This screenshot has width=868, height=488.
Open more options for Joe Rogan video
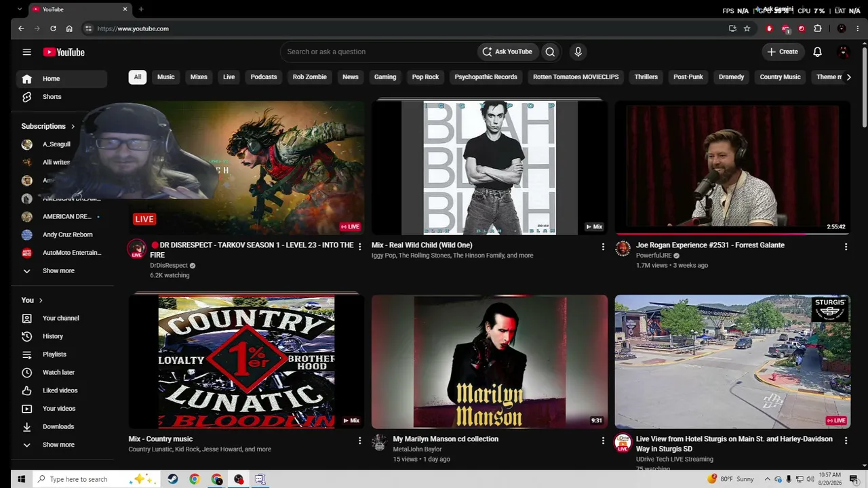[846, 247]
